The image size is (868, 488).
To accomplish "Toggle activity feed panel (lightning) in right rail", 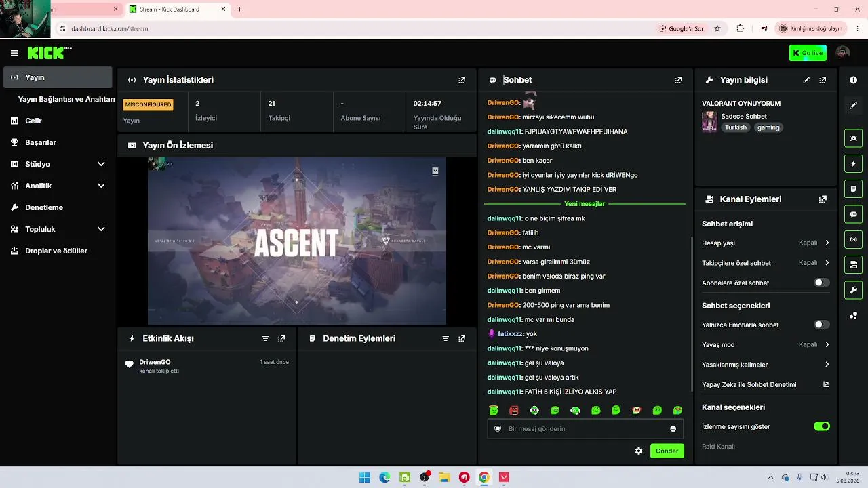I will pos(853,164).
